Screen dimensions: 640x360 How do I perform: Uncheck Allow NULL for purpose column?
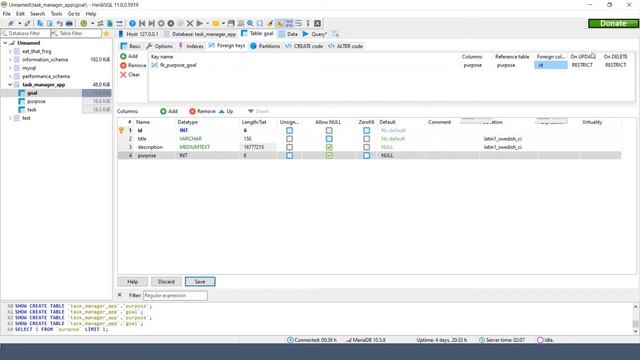point(329,156)
